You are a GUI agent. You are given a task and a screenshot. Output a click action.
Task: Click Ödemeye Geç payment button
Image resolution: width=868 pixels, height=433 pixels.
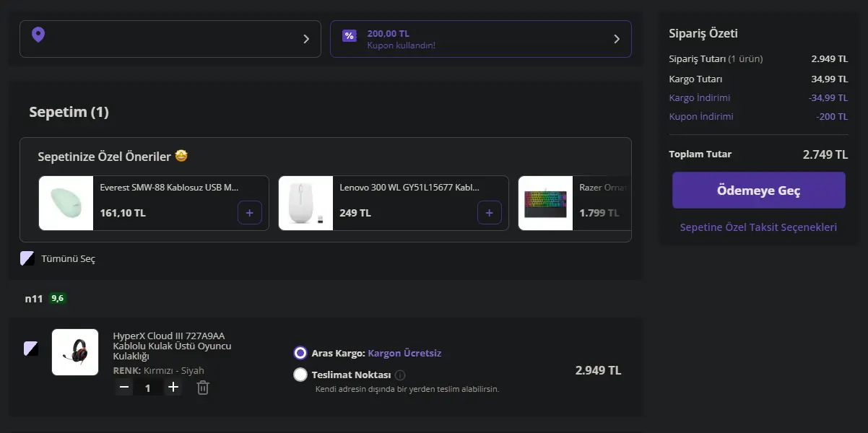coord(758,191)
